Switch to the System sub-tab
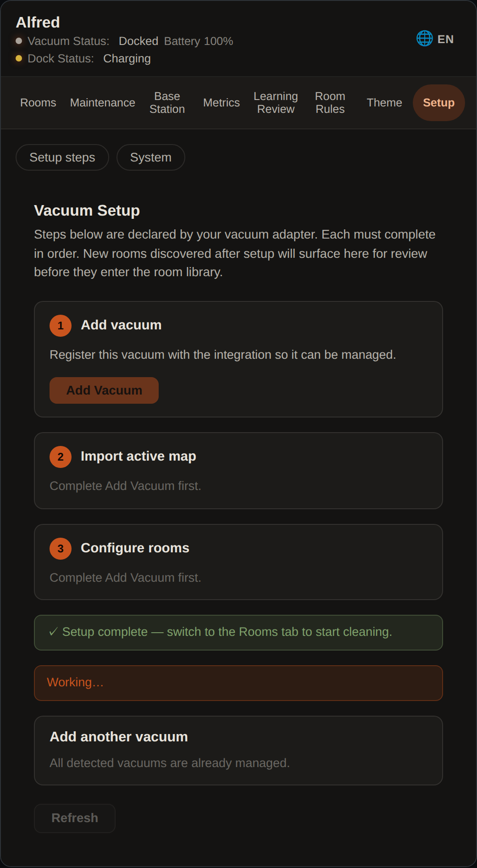The height and width of the screenshot is (868, 477). click(x=151, y=157)
